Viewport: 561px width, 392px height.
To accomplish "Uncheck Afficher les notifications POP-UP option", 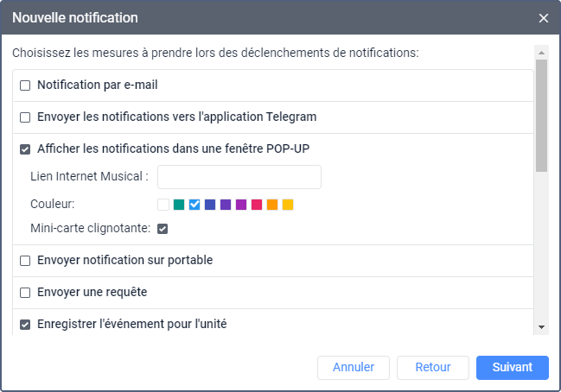I will point(25,149).
